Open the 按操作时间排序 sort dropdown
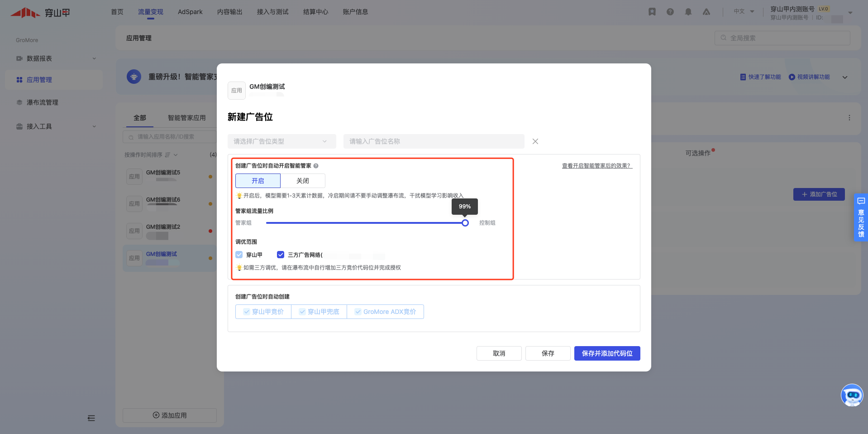 pyautogui.click(x=151, y=155)
